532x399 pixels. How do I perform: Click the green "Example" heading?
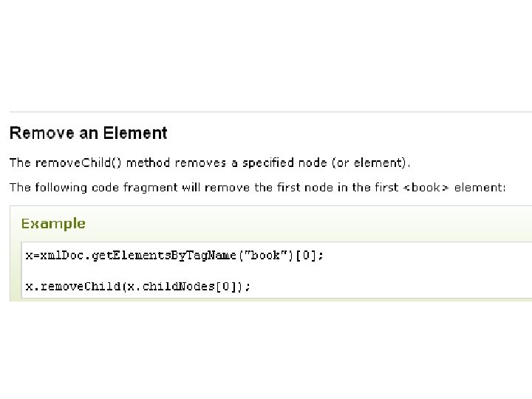53,223
